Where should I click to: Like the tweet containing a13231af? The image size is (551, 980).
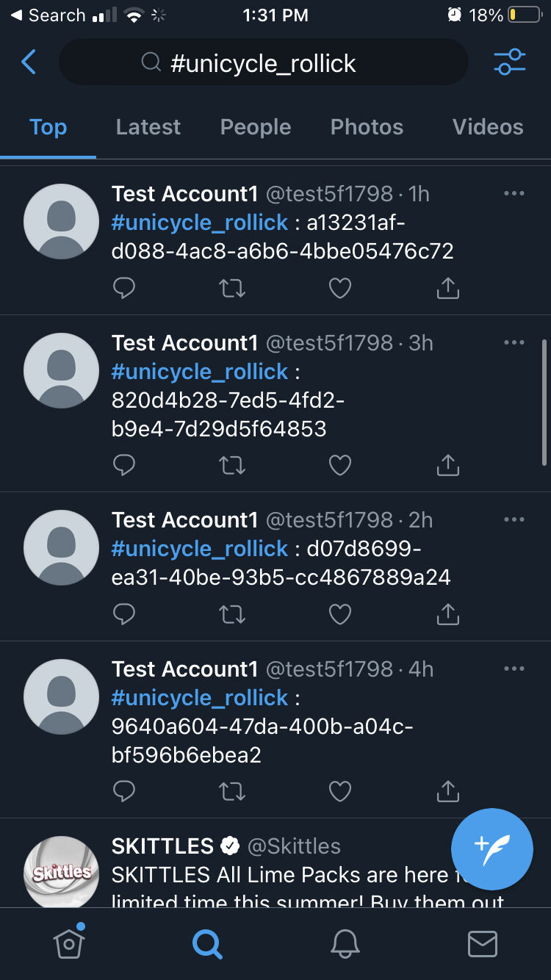(339, 288)
